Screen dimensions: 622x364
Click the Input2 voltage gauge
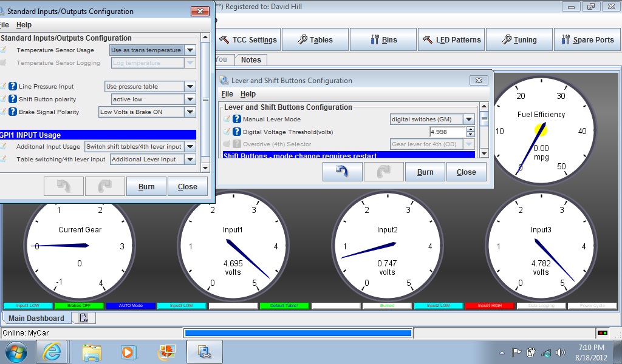point(387,246)
